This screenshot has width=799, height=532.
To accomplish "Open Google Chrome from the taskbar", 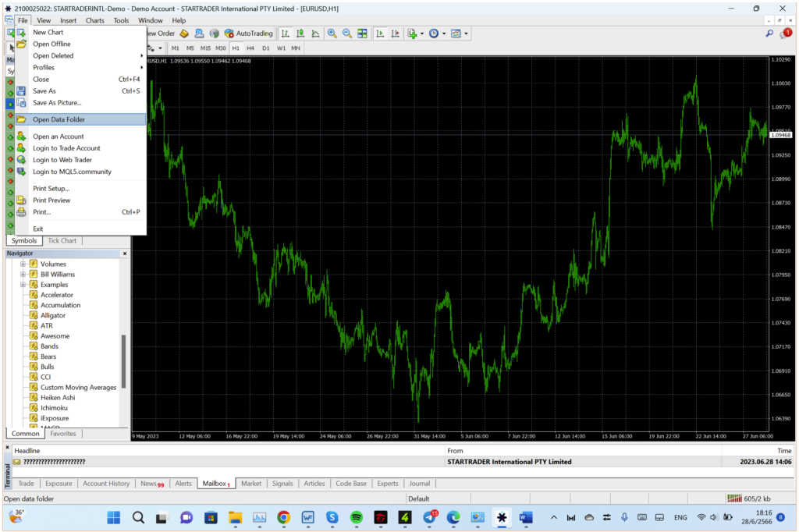I will [284, 518].
